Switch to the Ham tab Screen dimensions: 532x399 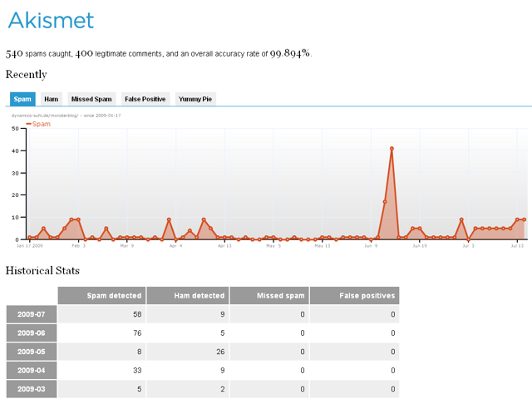click(x=52, y=99)
